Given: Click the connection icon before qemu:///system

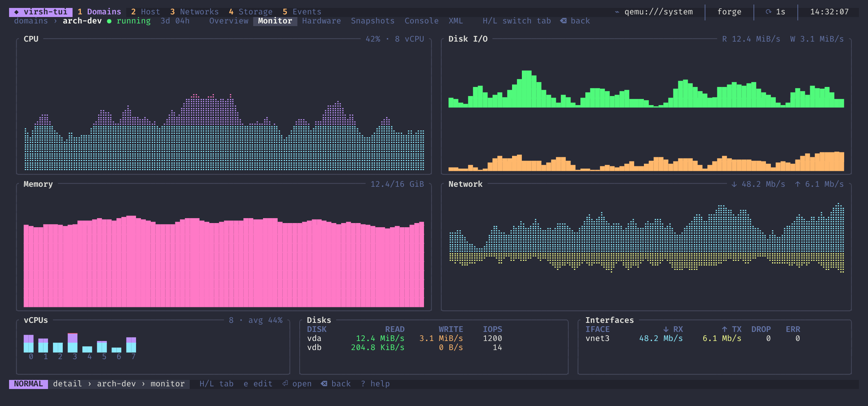Looking at the screenshot, I should 617,12.
